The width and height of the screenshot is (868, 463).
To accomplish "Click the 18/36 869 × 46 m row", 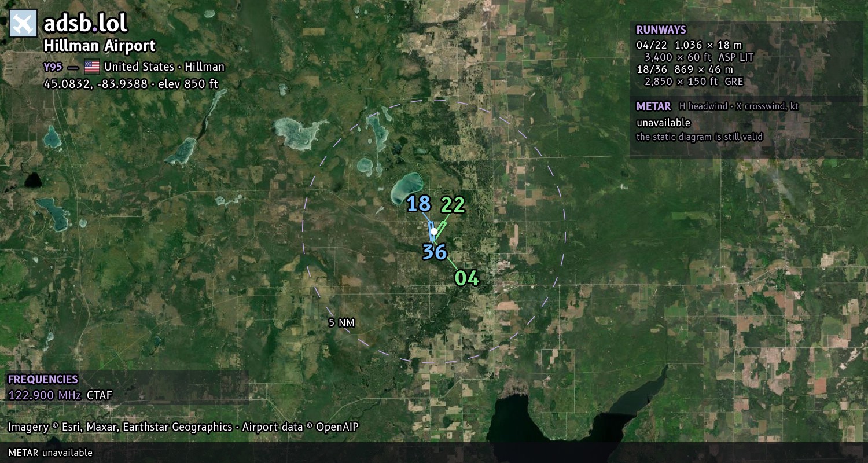I will (x=685, y=69).
